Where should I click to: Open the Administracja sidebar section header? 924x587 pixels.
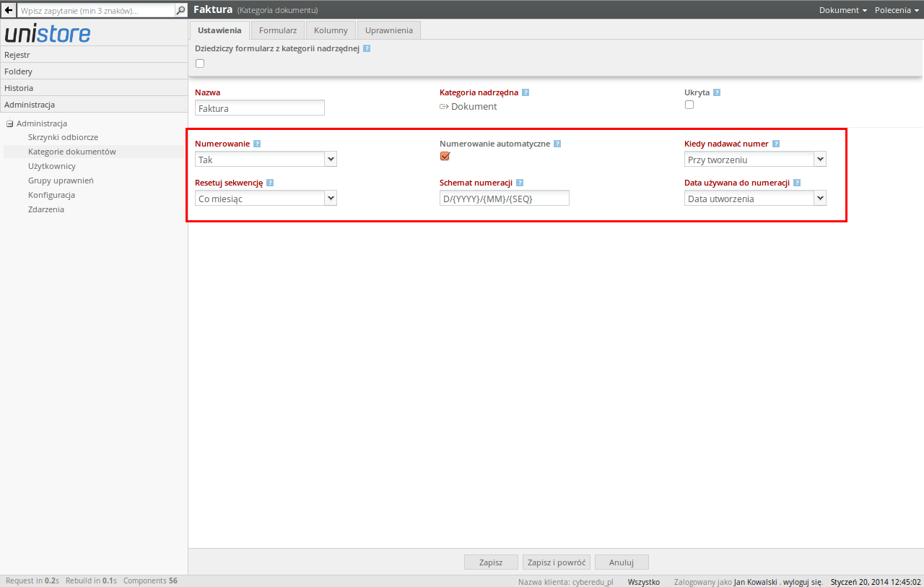94,105
